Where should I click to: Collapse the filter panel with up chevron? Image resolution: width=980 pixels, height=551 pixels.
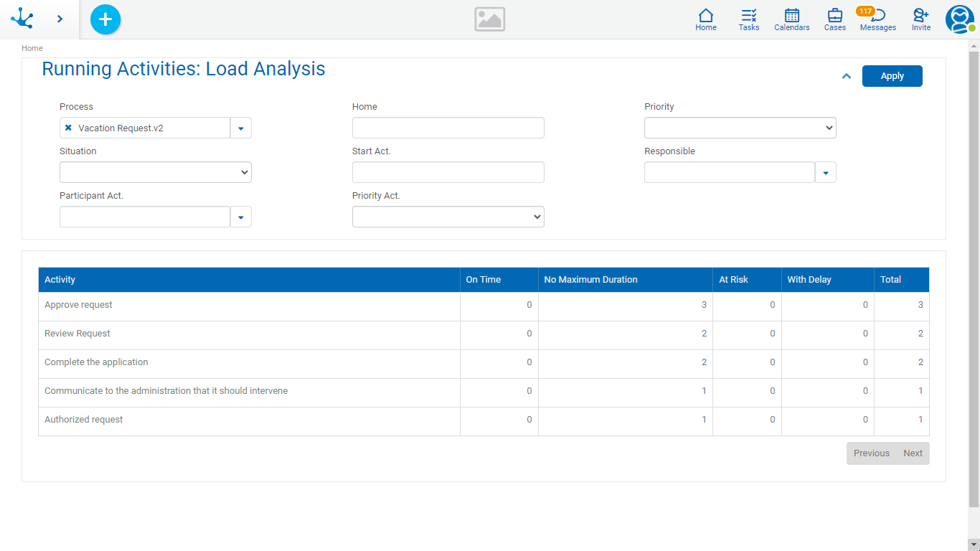(847, 76)
